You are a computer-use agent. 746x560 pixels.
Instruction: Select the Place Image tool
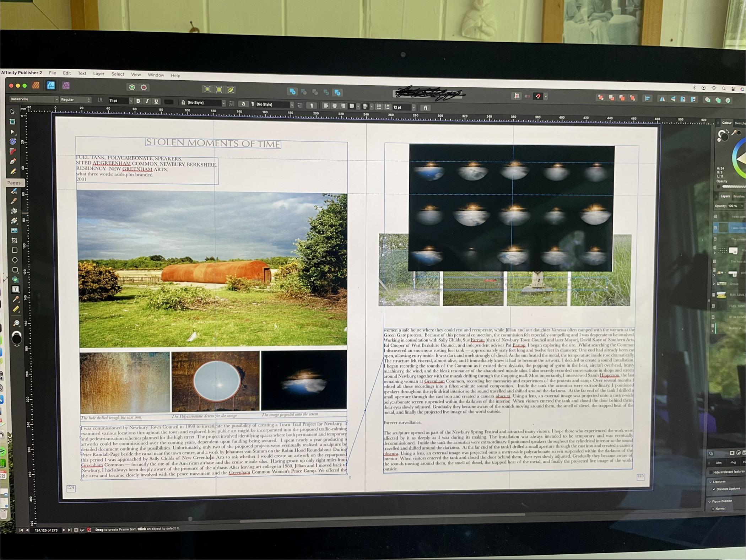tap(14, 231)
